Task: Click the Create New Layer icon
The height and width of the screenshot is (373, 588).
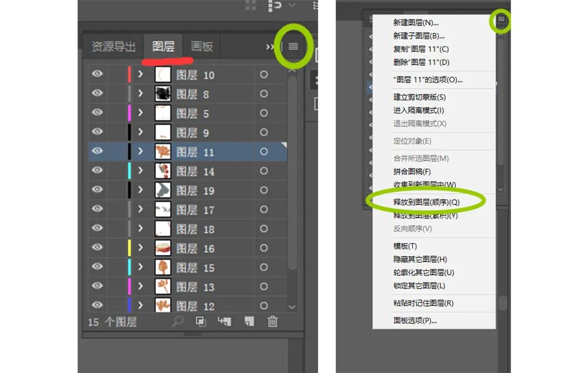Action: (x=249, y=322)
